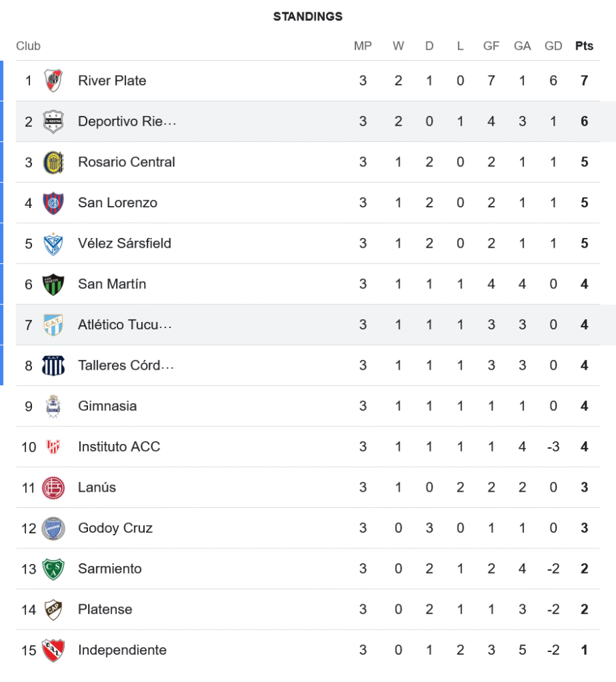Open the Gimnasia team link
This screenshot has width=616, height=682.
[107, 406]
